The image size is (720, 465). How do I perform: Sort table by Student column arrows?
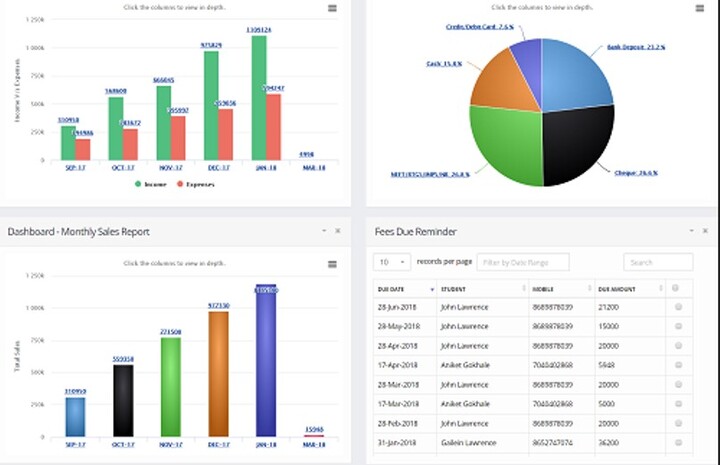point(522,288)
